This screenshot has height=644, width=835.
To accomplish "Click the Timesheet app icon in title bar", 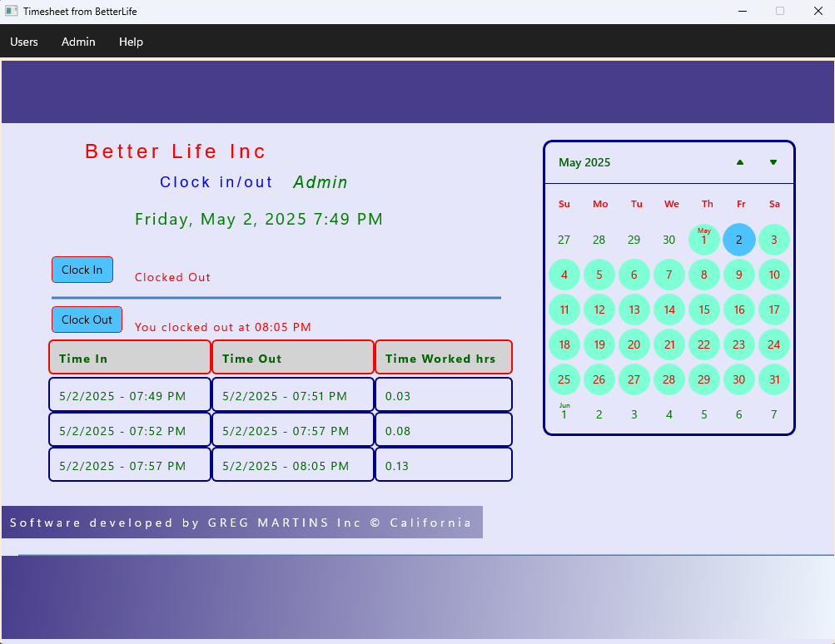I will click(x=12, y=11).
